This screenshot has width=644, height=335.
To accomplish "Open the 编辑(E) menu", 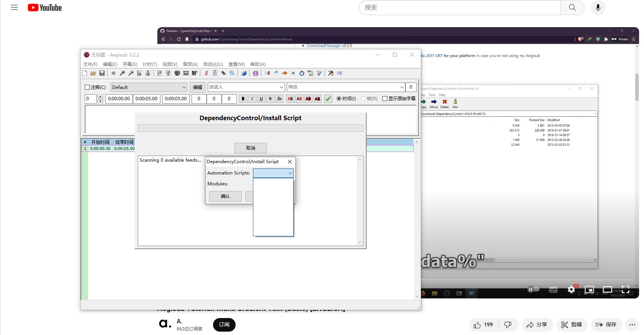I will [x=110, y=64].
